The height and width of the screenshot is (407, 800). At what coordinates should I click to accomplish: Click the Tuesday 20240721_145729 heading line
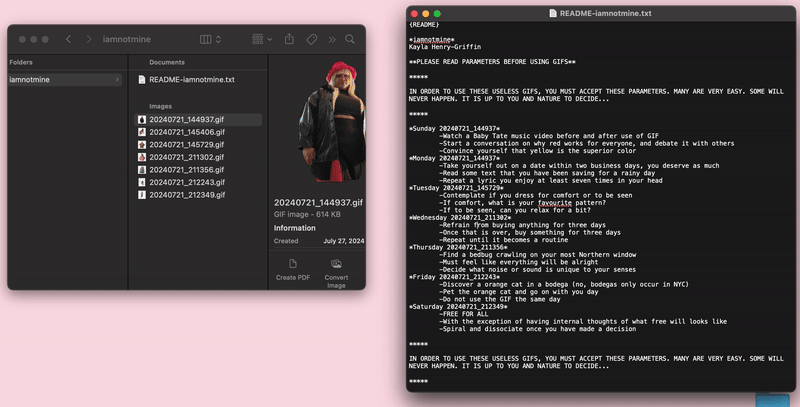point(456,188)
